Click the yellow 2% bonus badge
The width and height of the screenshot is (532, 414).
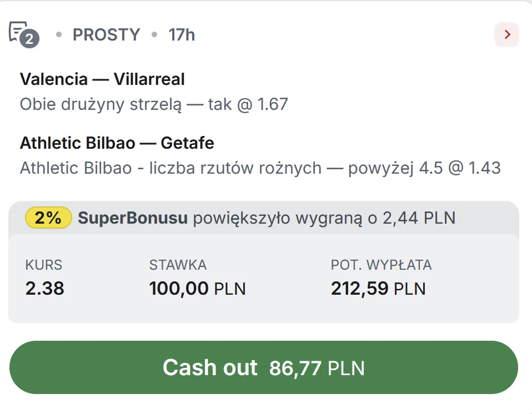pyautogui.click(x=48, y=218)
